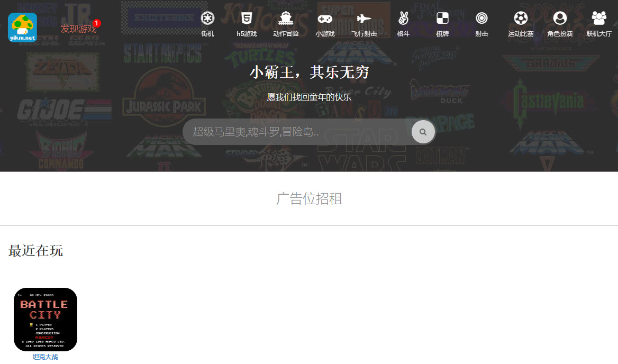Viewport: 618px width, 364px height.
Task: Click the 最近在玩 section heading
Action: coord(35,251)
